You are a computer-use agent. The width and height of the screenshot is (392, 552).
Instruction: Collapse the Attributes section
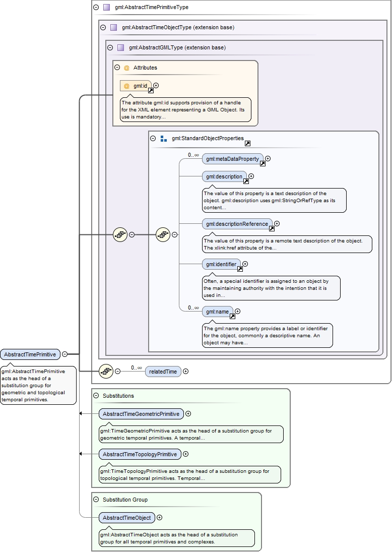[x=117, y=67]
